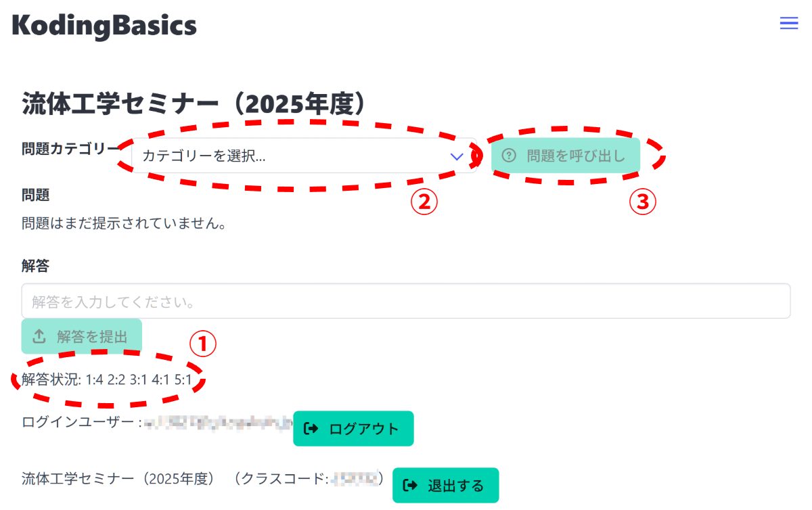This screenshot has height=510, width=812.
Task: Click the exit arrow icon on 退出する button
Action: point(409,485)
